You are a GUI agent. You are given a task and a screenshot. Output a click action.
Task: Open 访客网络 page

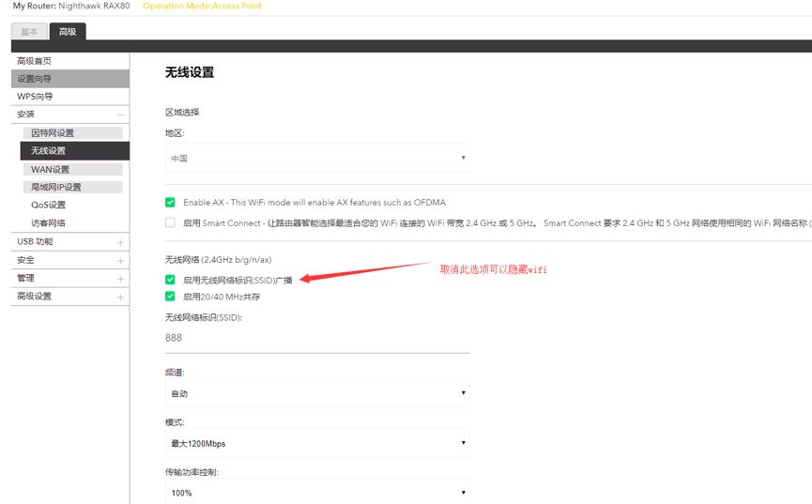click(48, 223)
